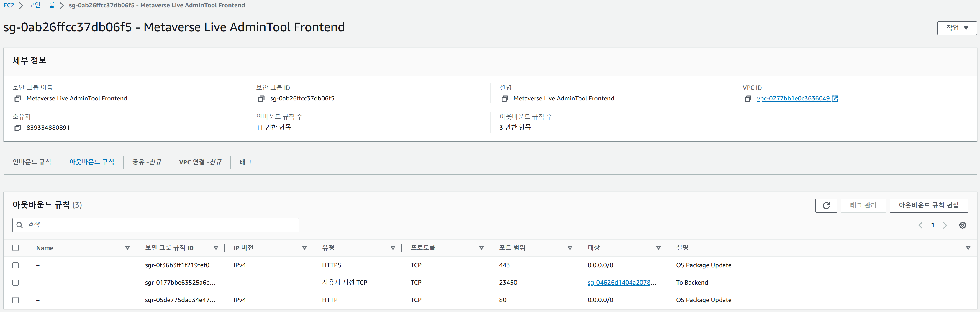Select all outbound rules with header checkbox
Viewport: 980px width, 312px height.
(16, 248)
